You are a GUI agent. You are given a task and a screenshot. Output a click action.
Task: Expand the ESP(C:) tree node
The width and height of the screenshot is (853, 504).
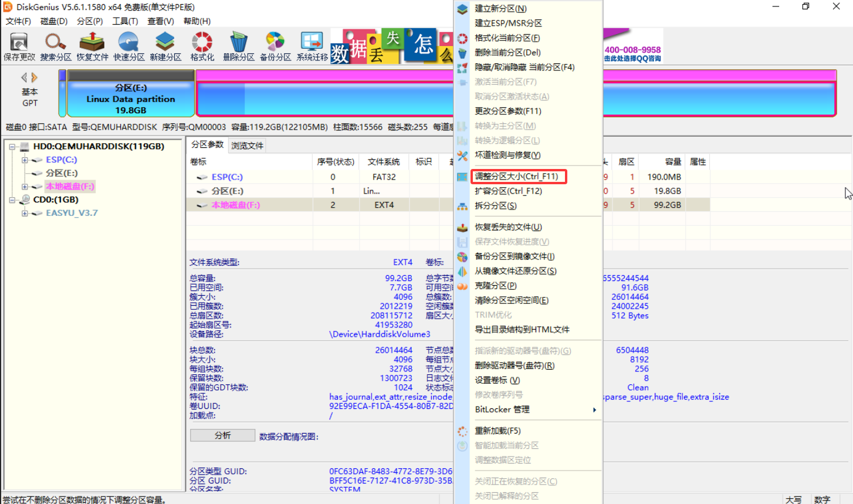click(x=25, y=160)
